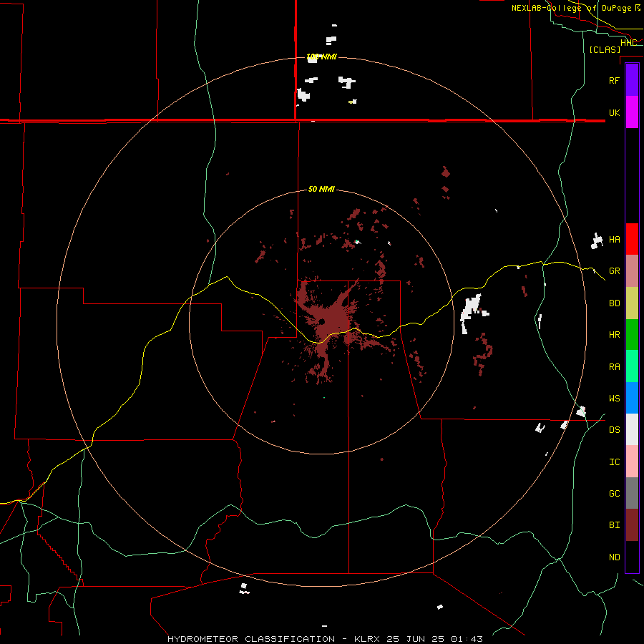Click the WS legend label
This screenshot has width=644, height=644.
614,399
